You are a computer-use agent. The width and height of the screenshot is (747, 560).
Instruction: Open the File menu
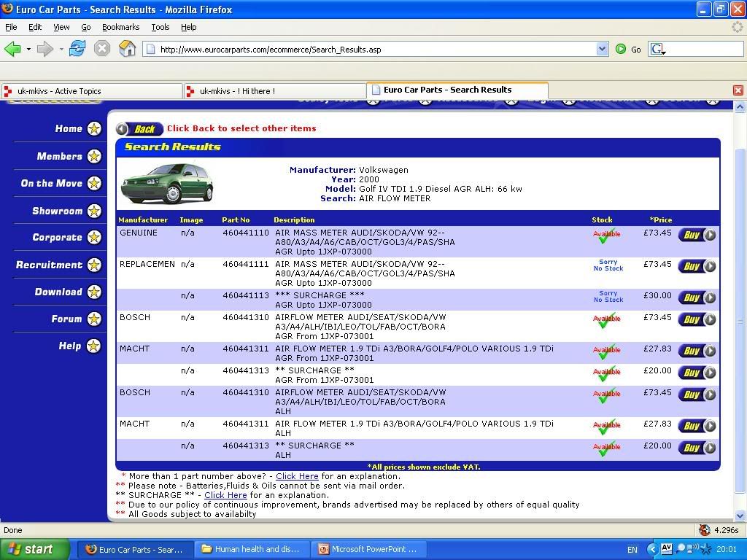(x=11, y=27)
